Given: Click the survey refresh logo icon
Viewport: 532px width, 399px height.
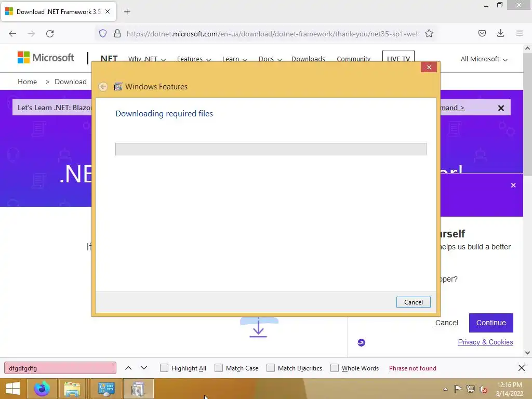Looking at the screenshot, I should [x=362, y=343].
